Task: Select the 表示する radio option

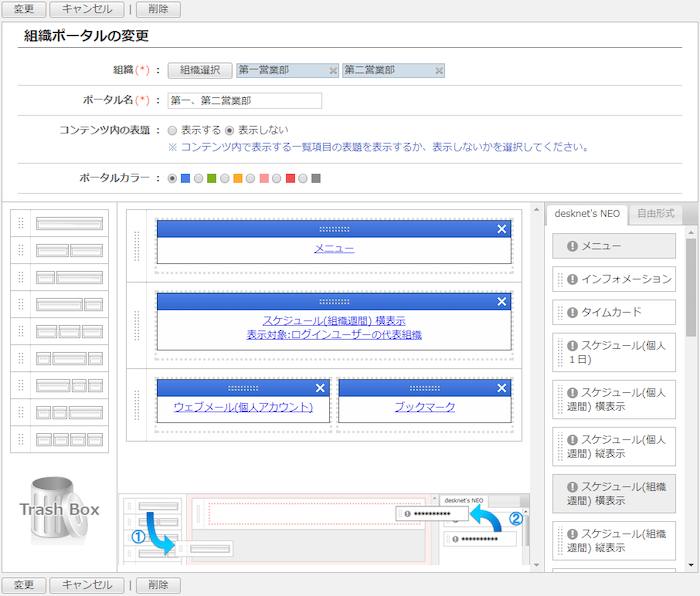Action: [173, 130]
